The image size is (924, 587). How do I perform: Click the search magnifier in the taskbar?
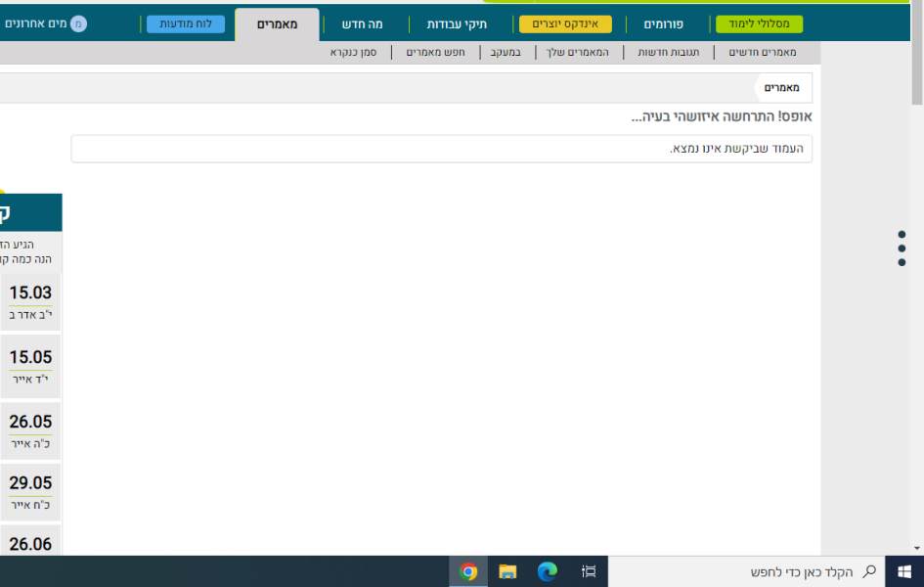pos(869,572)
